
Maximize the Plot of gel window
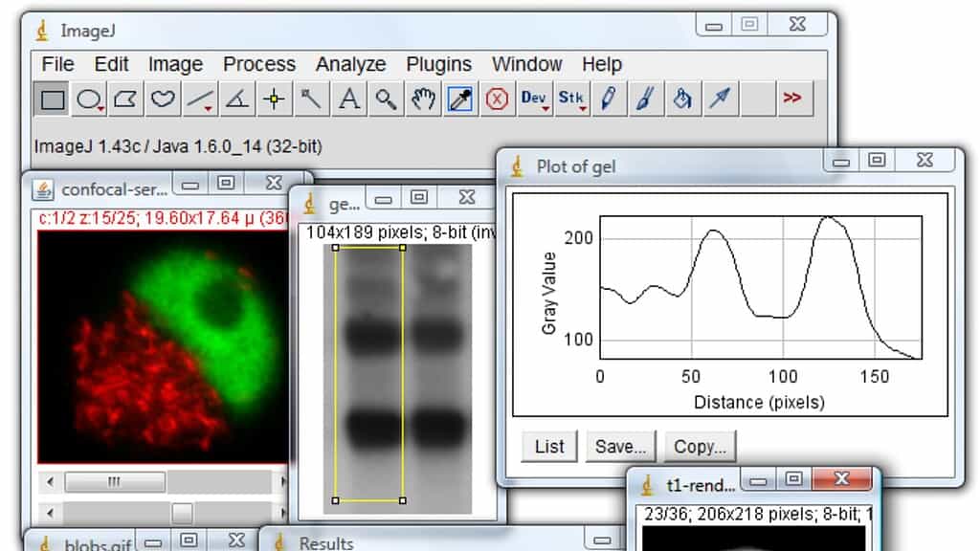coord(877,161)
